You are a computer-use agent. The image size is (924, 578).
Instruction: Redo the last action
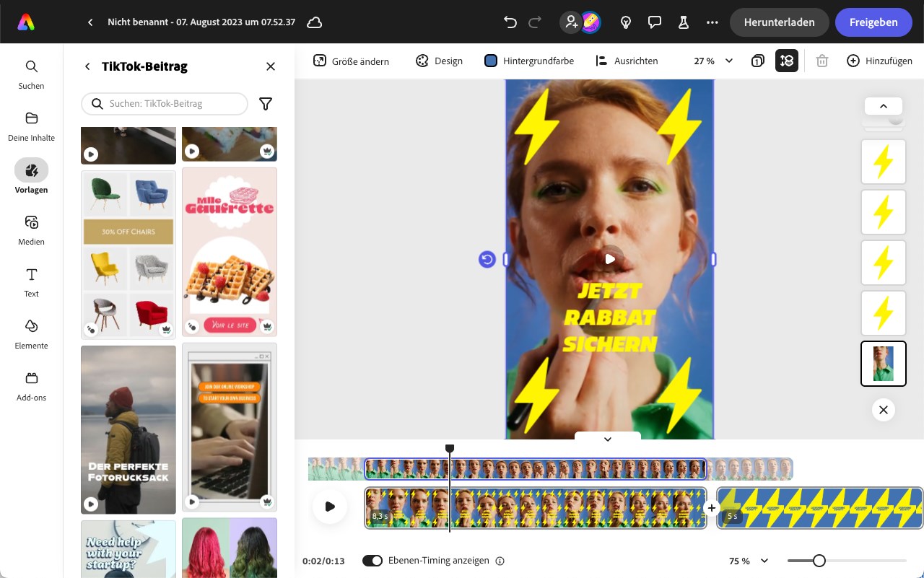pyautogui.click(x=535, y=22)
